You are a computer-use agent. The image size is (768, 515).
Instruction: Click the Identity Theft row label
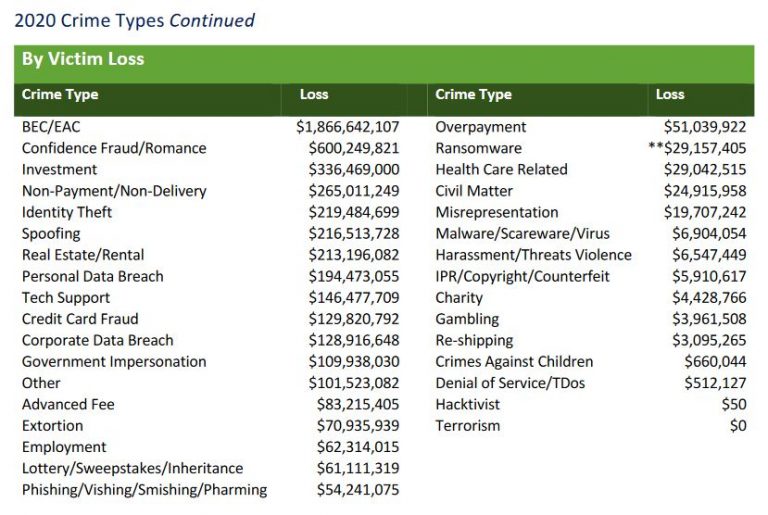[x=67, y=212]
